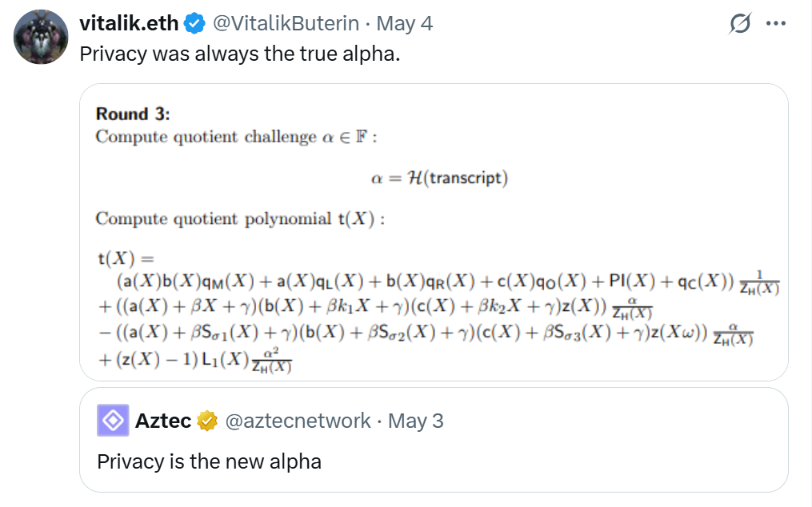Click vitalik.eth's profile avatar
Image resolution: width=812 pixels, height=507 pixels.
tap(41, 37)
